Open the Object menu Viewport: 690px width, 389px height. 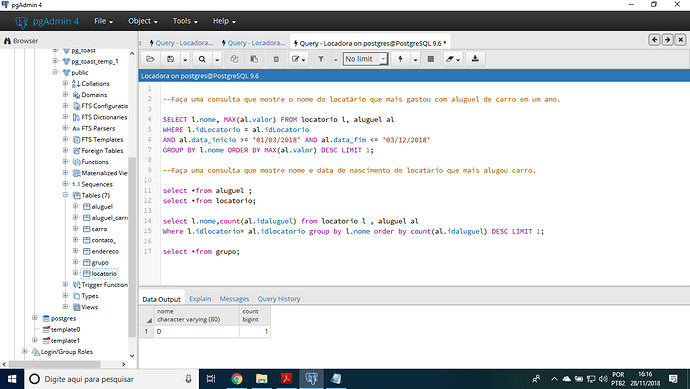point(143,21)
